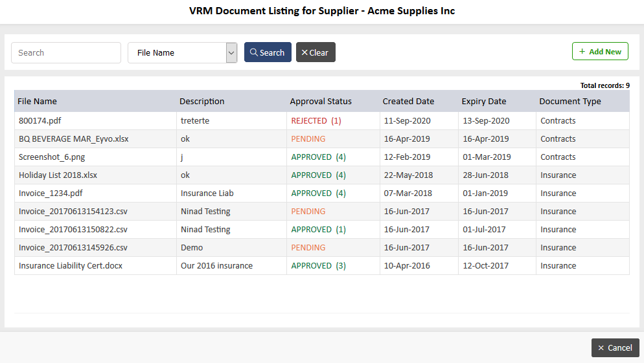Click the Description column header

coord(201,102)
